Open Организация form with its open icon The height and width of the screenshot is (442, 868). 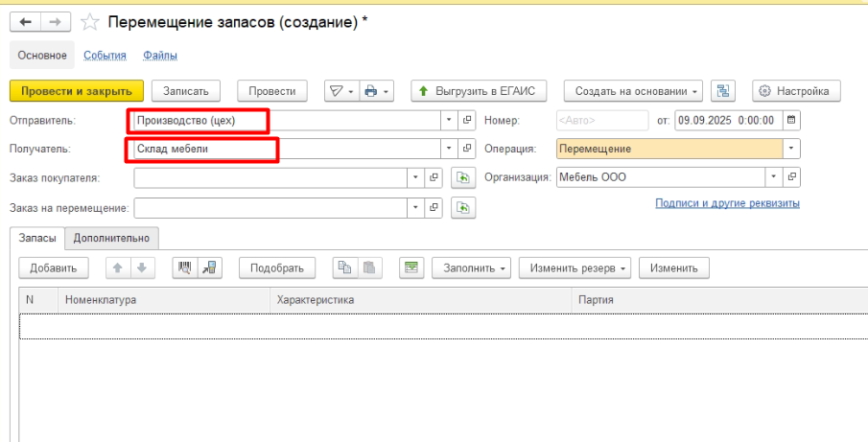tap(791, 177)
